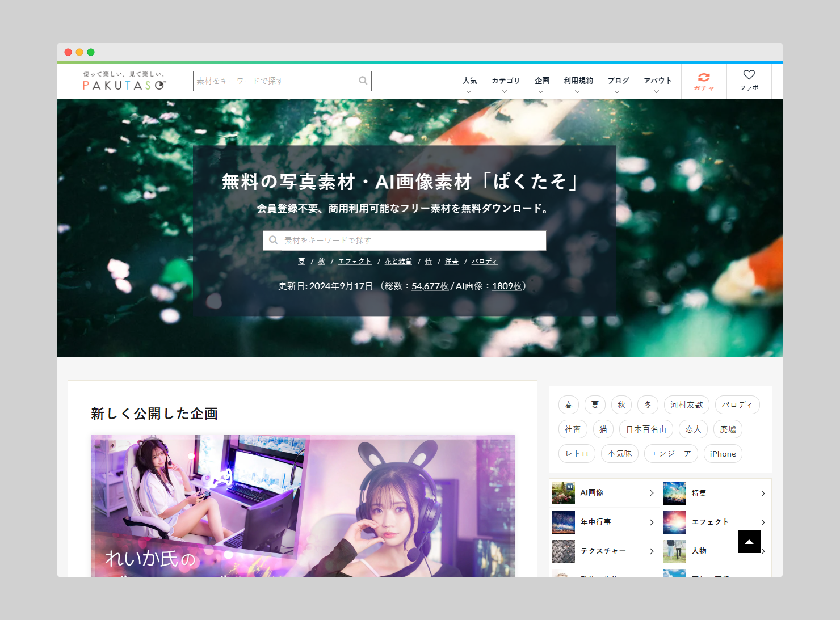Click the macOS green maximize dot
Screen dimensions: 840x620
[91, 52]
